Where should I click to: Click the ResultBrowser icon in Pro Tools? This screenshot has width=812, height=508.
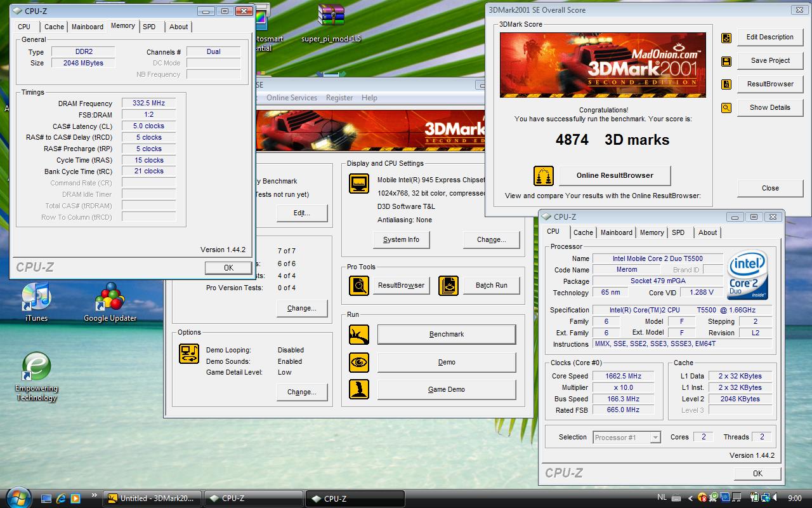click(x=359, y=286)
